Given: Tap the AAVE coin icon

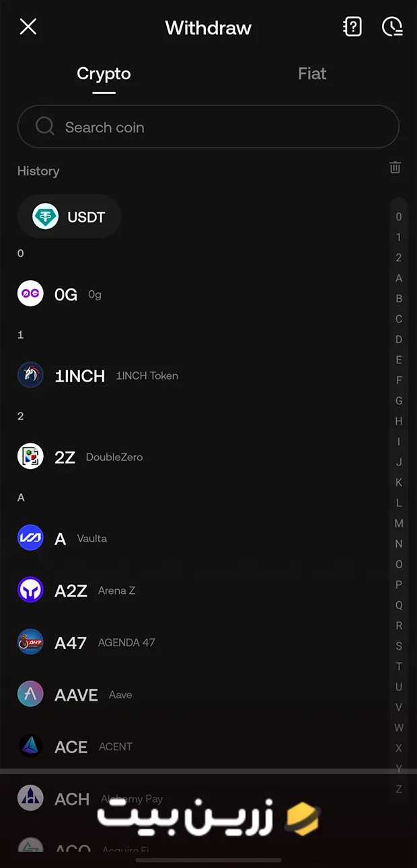Looking at the screenshot, I should (30, 695).
